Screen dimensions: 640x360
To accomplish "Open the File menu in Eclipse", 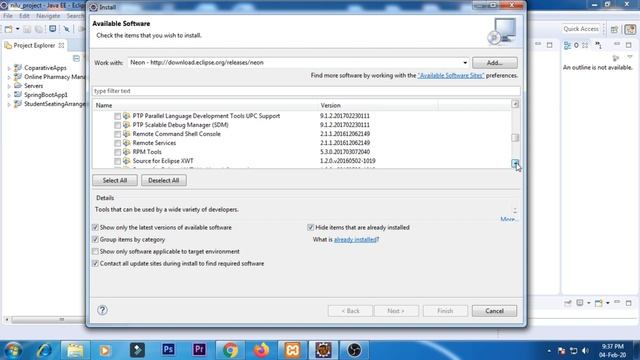I will (x=8, y=16).
